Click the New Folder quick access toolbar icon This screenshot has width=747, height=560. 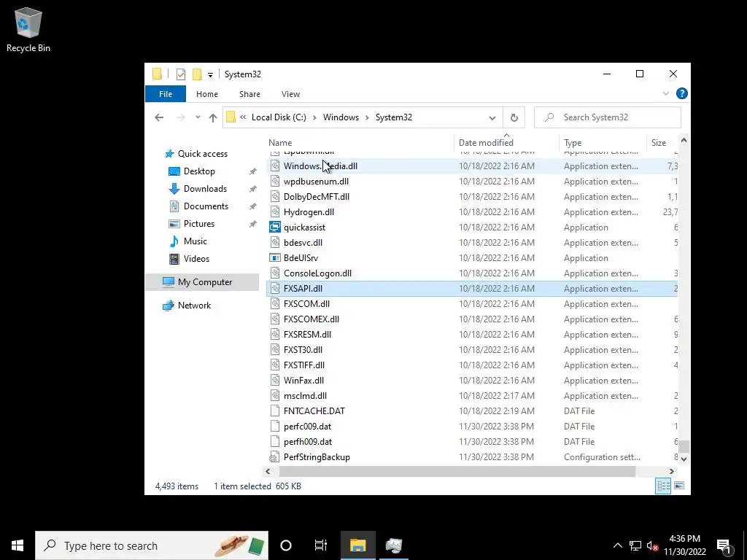(x=197, y=74)
